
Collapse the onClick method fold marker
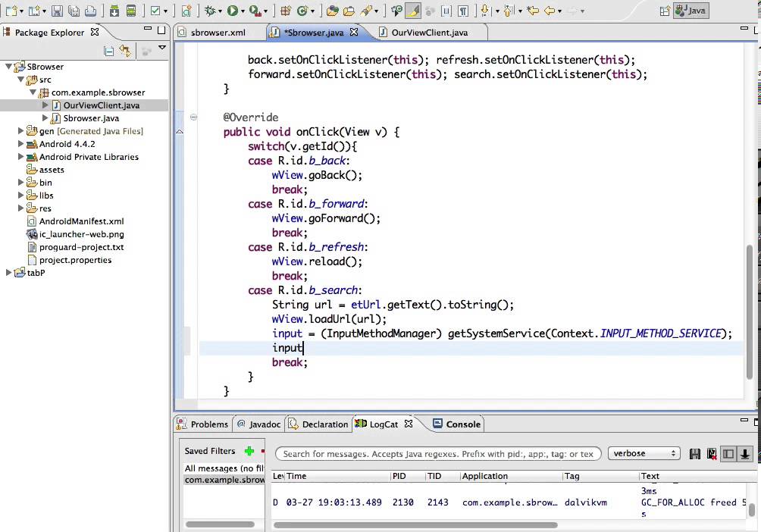[x=193, y=117]
